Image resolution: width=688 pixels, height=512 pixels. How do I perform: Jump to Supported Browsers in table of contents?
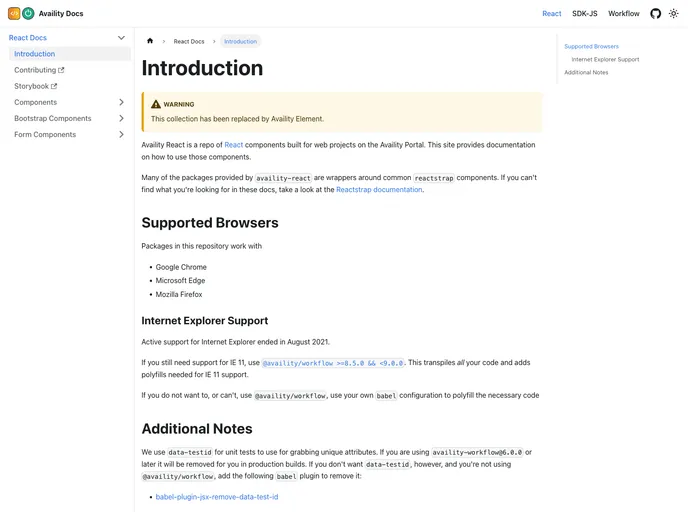click(x=591, y=47)
